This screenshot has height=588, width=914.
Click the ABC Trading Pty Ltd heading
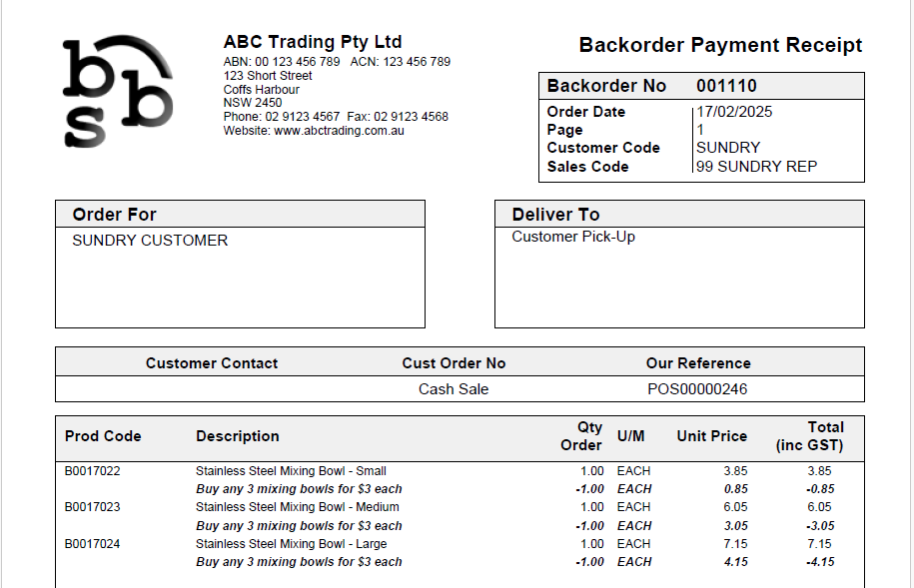coord(312,42)
